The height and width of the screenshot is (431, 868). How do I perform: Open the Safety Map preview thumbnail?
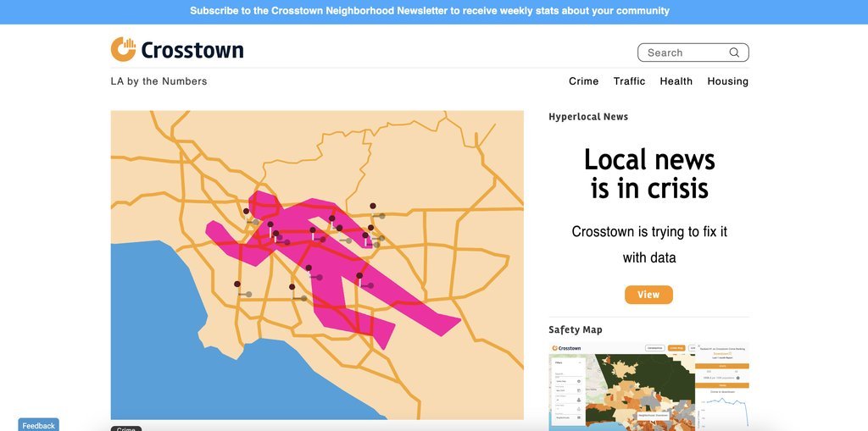point(648,387)
